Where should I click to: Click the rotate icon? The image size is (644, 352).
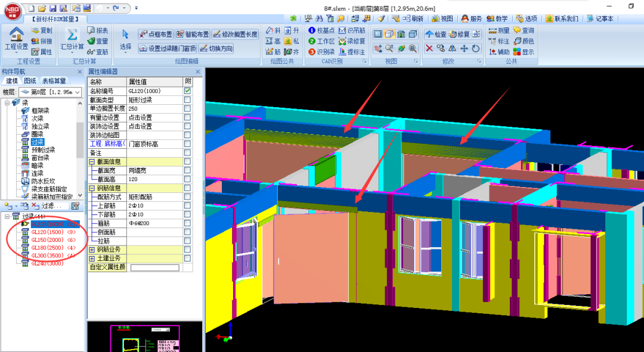pos(476,48)
